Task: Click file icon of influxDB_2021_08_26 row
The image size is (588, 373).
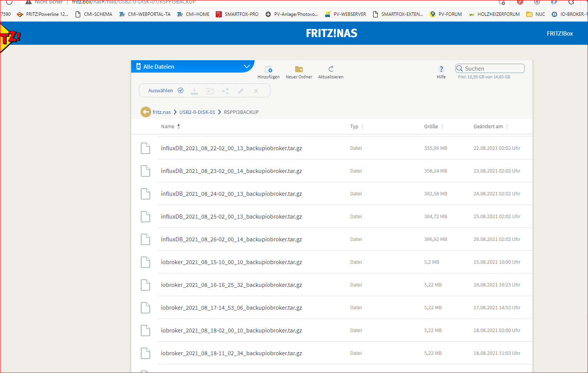Action: [145, 239]
